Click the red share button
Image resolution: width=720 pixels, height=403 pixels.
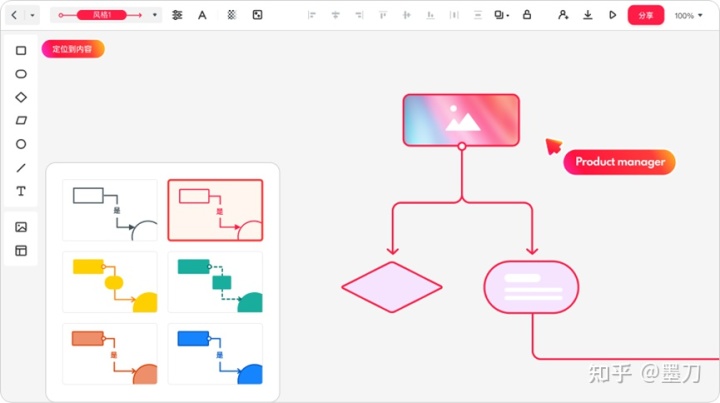[x=646, y=15]
